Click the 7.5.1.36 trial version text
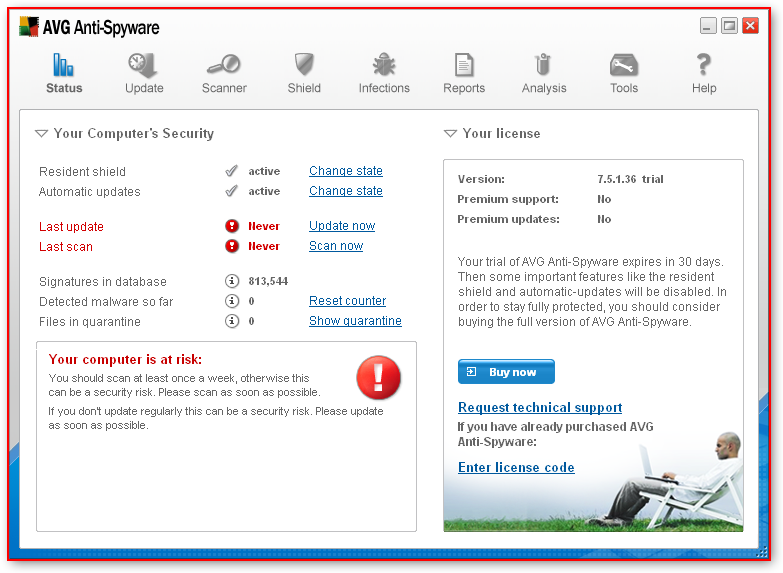 pos(630,179)
